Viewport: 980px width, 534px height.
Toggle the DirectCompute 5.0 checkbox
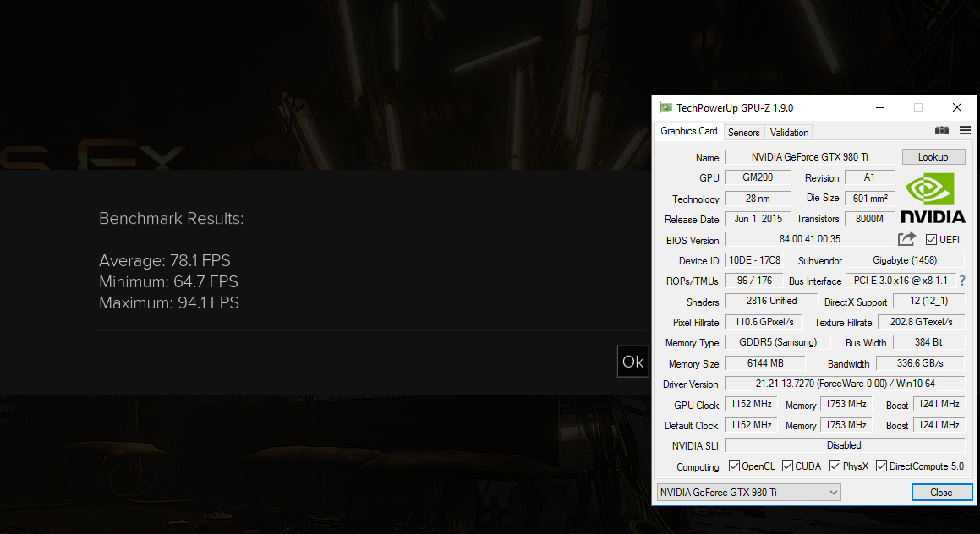(x=881, y=466)
